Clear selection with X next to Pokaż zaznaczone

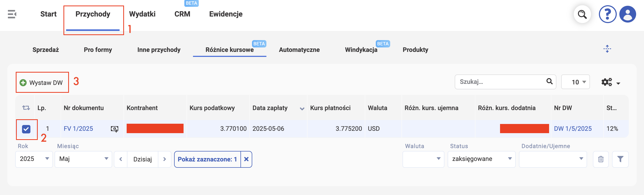click(x=246, y=159)
